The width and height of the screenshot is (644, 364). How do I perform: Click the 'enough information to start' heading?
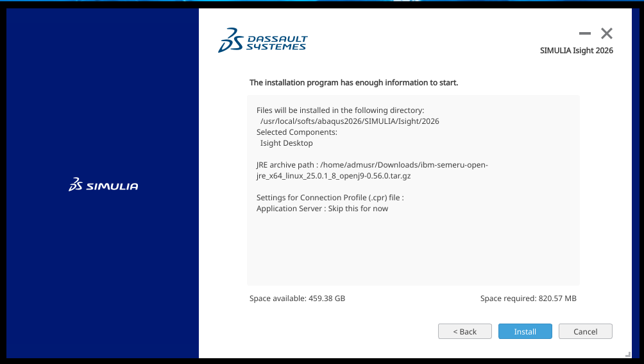[x=353, y=83]
